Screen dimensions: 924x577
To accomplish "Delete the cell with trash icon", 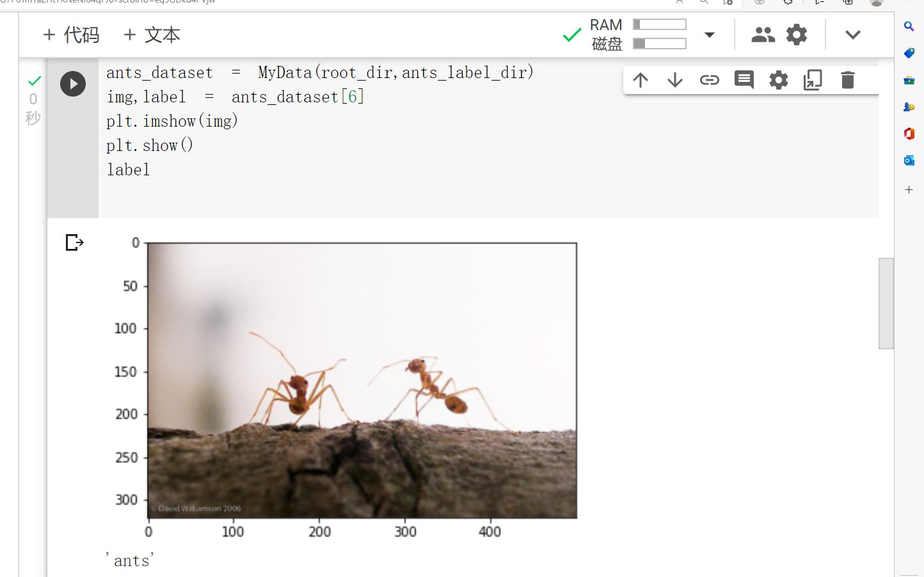I will pos(848,80).
